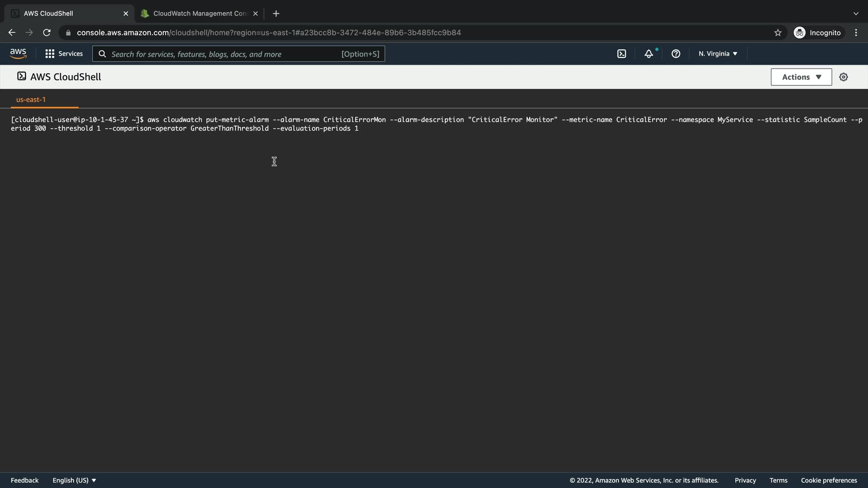
Task: Go back to previous page
Action: point(12,33)
